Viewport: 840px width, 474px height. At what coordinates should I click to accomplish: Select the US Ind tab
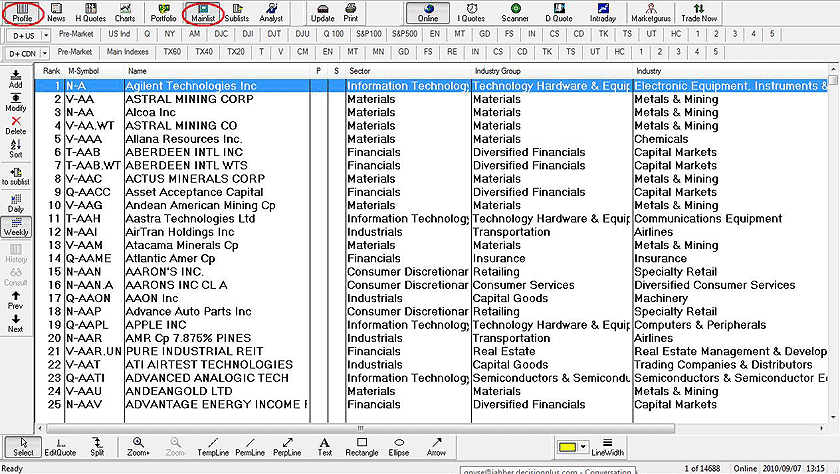point(119,34)
